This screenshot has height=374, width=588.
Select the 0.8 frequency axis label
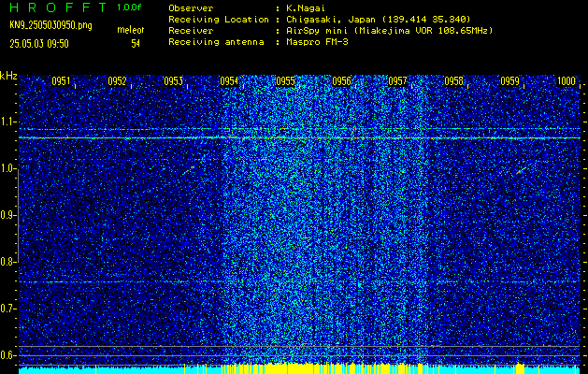point(8,262)
